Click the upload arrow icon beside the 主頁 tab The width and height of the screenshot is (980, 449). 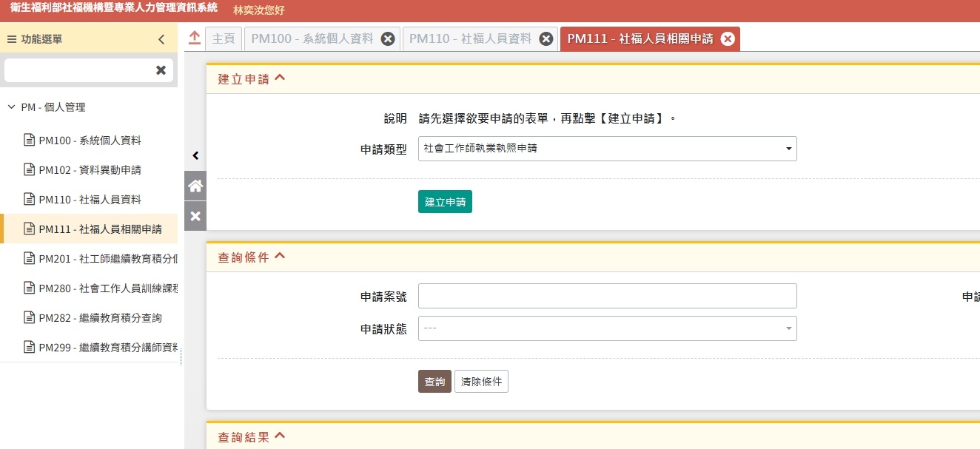[x=195, y=38]
